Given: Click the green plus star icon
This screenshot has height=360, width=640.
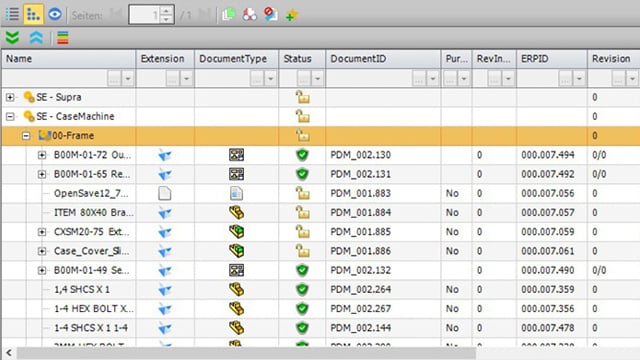Looking at the screenshot, I should point(291,15).
